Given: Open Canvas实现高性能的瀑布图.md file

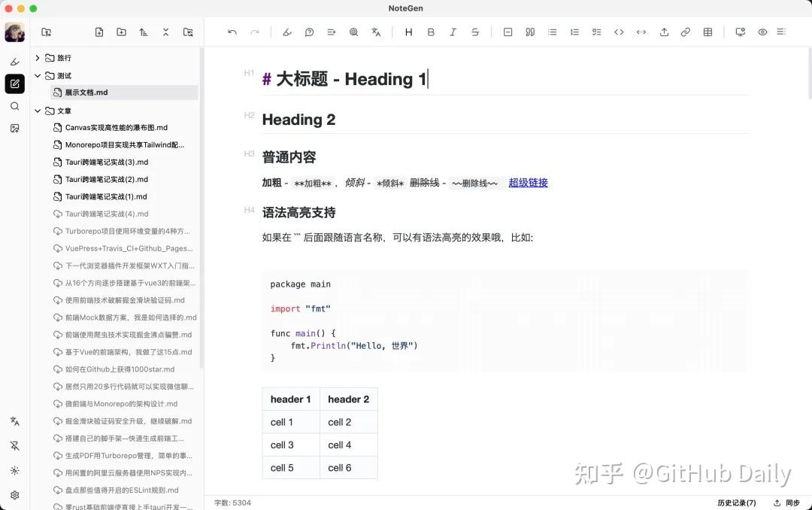Looking at the screenshot, I should [116, 128].
